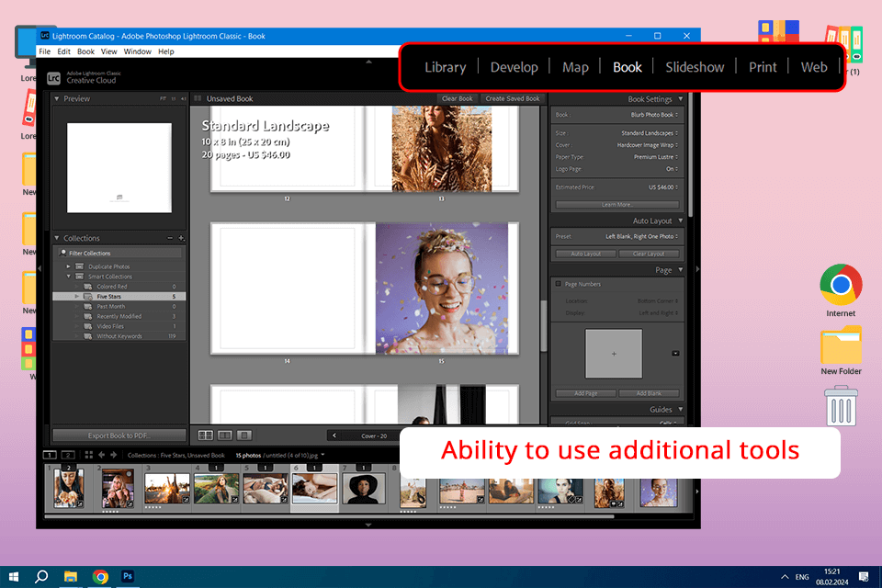
Task: Open Auto Layout Preset dropdown
Action: pyautogui.click(x=641, y=236)
